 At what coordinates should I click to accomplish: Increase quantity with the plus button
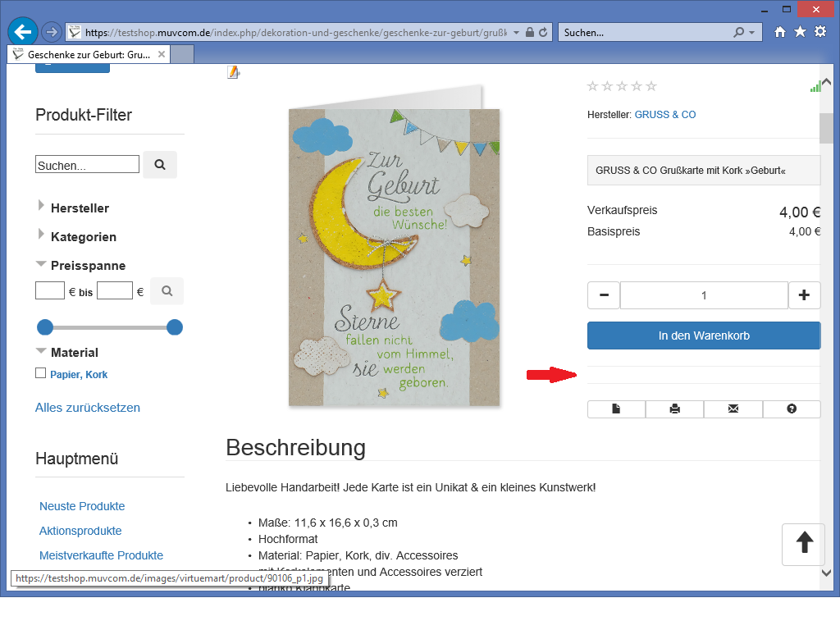pyautogui.click(x=804, y=295)
